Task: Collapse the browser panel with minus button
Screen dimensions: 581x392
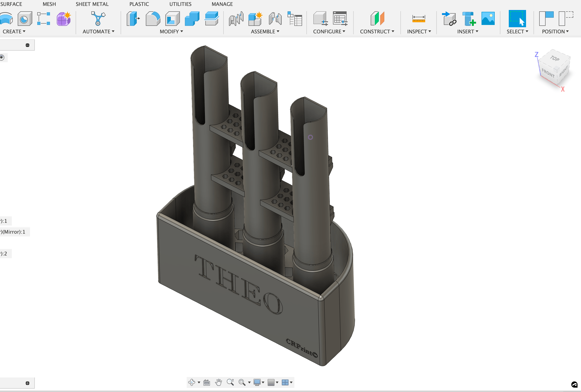Action: pos(27,45)
